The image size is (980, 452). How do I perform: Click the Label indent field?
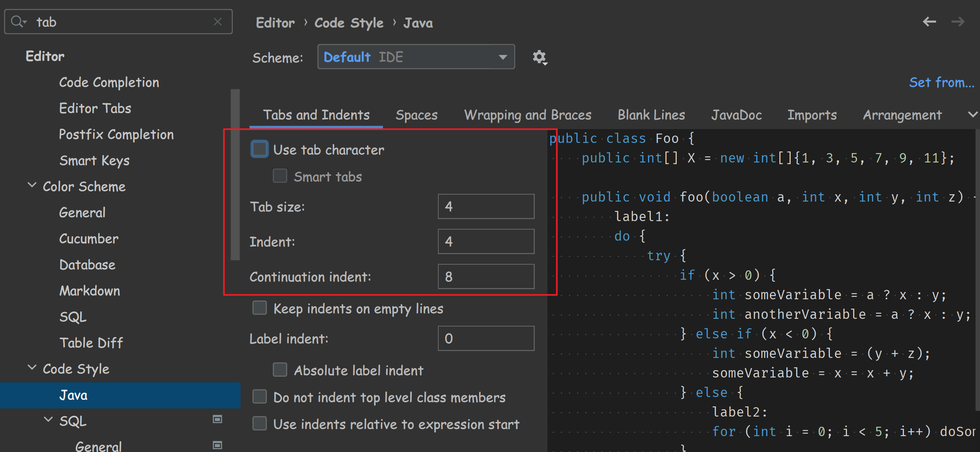(486, 338)
